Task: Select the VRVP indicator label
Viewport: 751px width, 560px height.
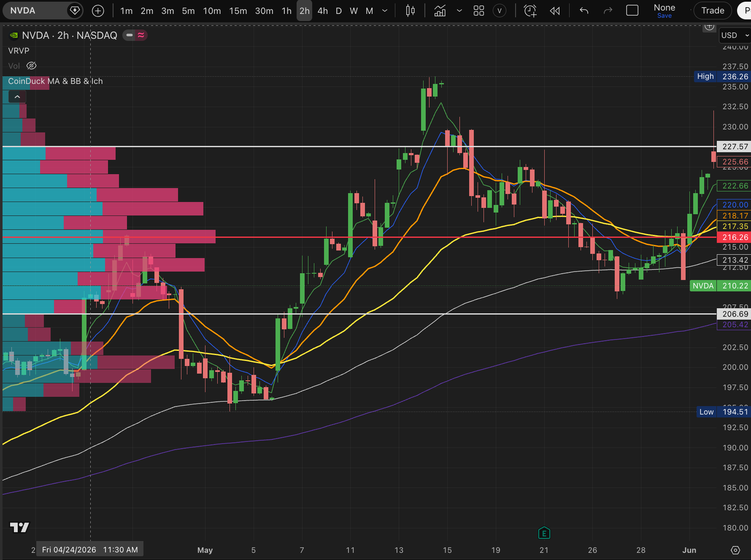Action: click(19, 51)
